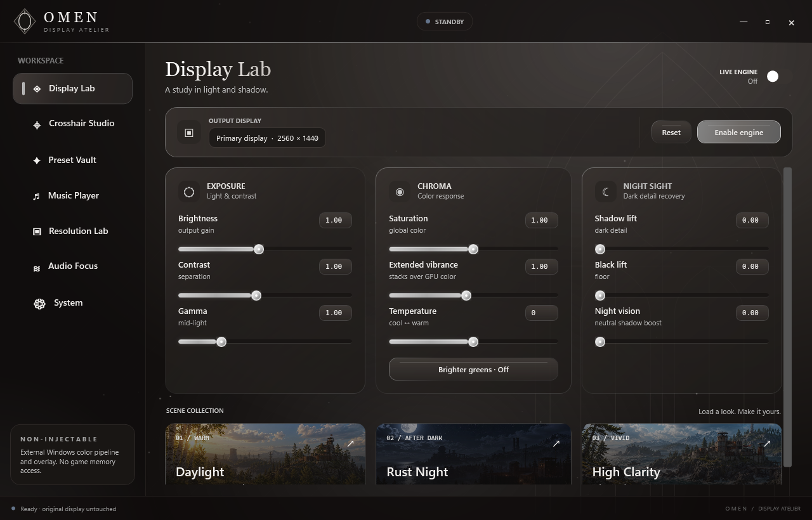
Task: Switch to Music Player
Action: pos(72,195)
